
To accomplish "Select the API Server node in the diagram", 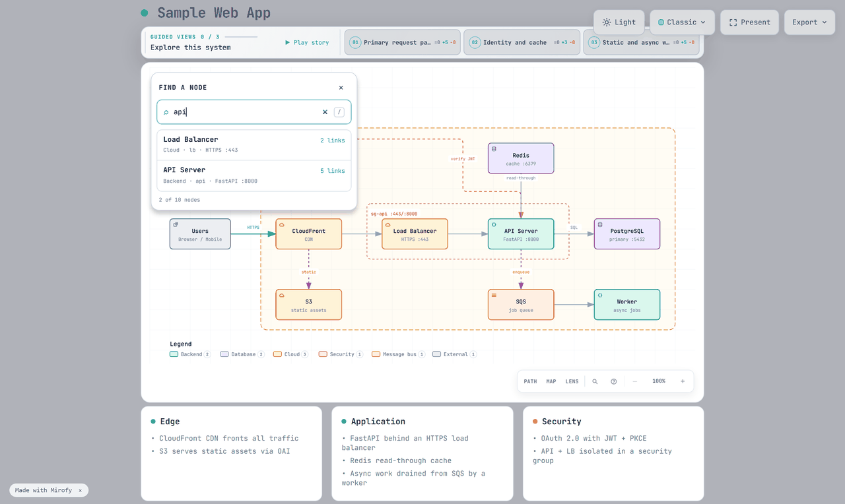I will 521,234.
